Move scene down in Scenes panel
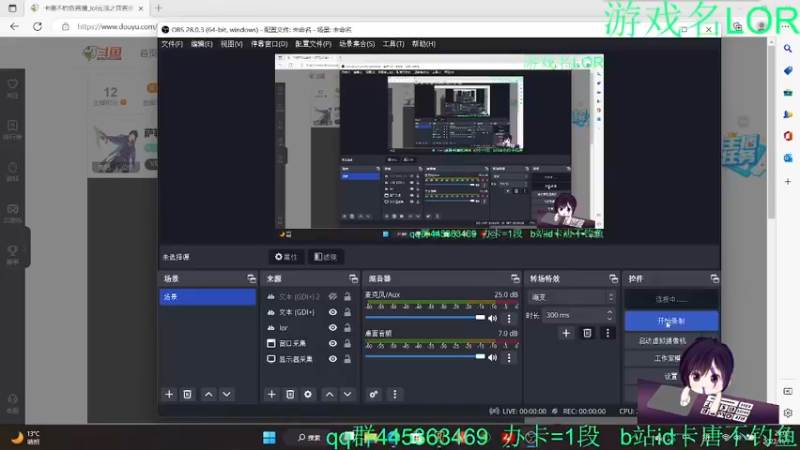Viewport: 800px width, 450px height. pyautogui.click(x=227, y=394)
